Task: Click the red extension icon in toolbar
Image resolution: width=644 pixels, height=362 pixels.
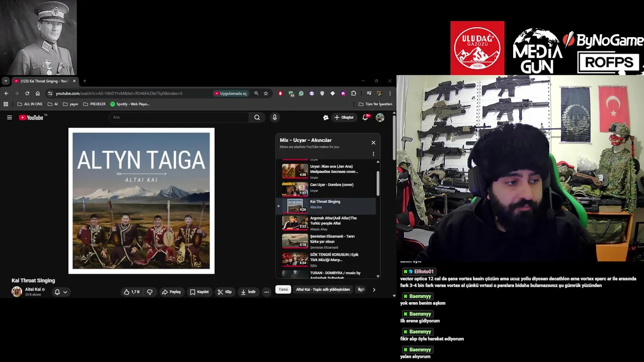Action: 280,93
